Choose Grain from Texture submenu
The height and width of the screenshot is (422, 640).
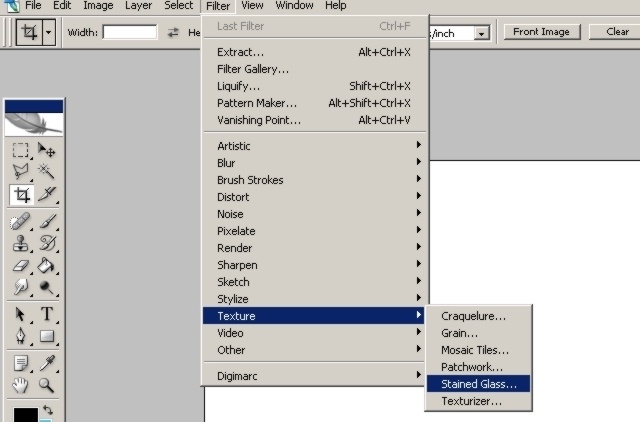tap(478, 333)
